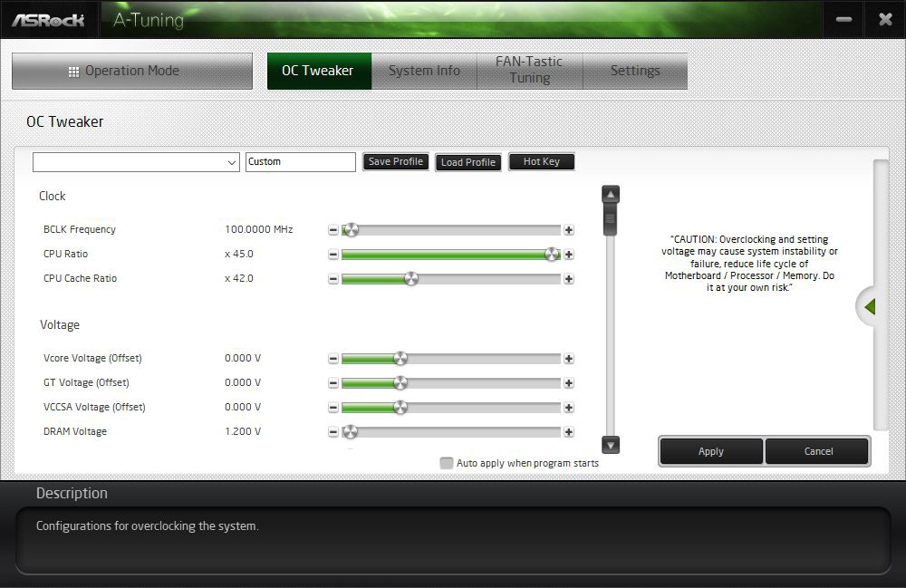Click the CPU Cache Ratio value x 42.0
906x588 pixels.
238,278
